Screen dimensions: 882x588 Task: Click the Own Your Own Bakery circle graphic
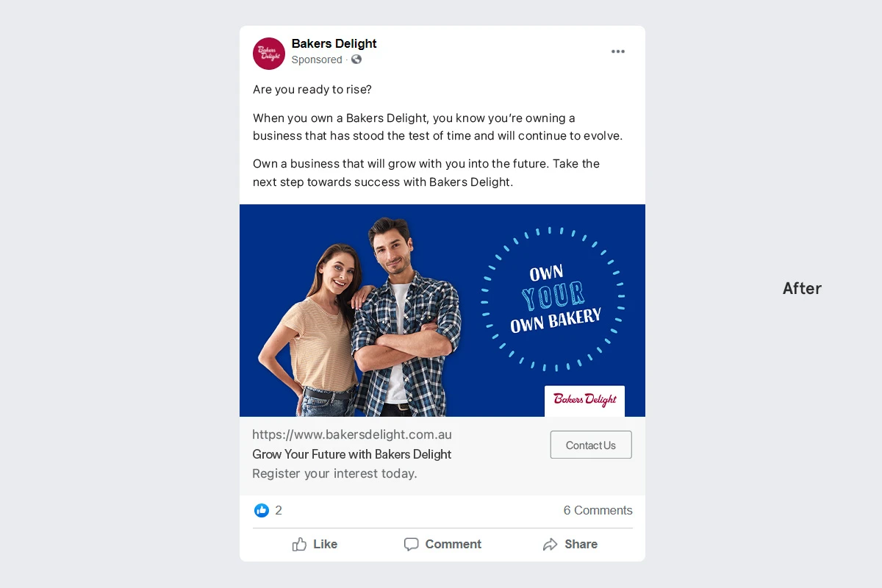coord(553,298)
